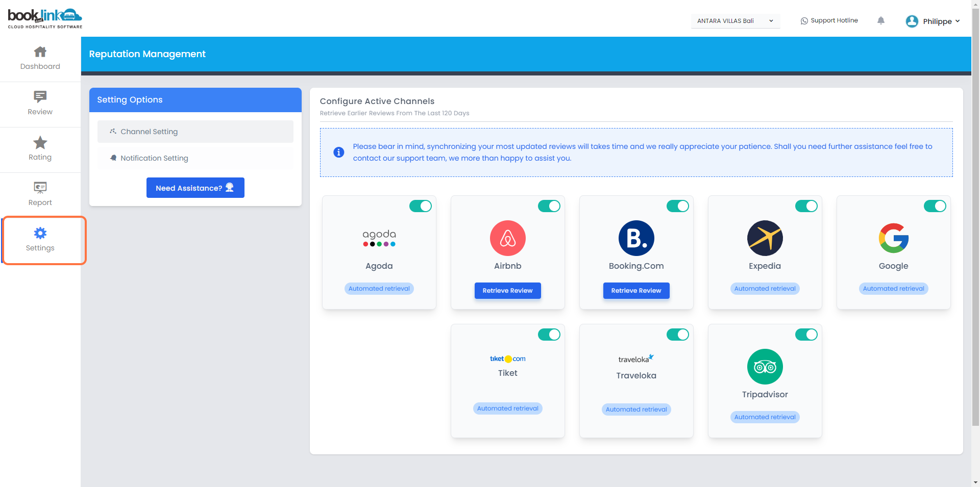Click the Expedia channel name

[x=765, y=266]
